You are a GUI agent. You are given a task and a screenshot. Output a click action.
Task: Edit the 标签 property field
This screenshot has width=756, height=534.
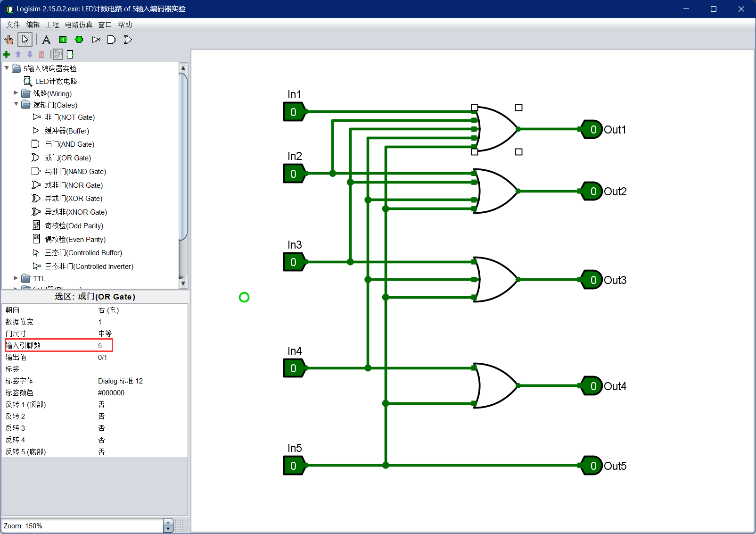coord(142,369)
